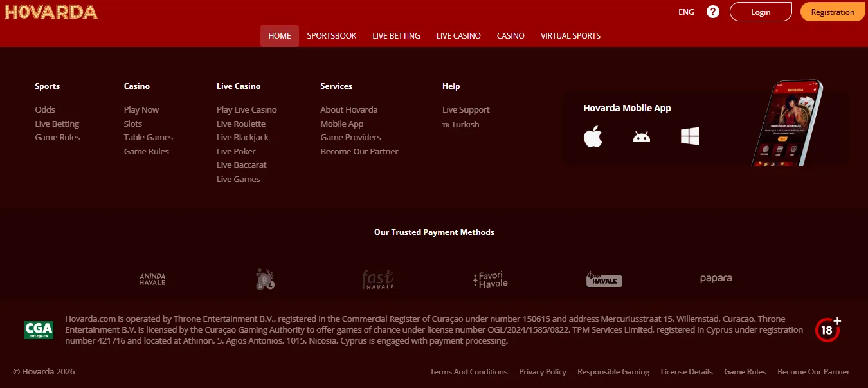Open Responsible Gaming footer link
Image resolution: width=868 pixels, height=388 pixels.
click(613, 372)
